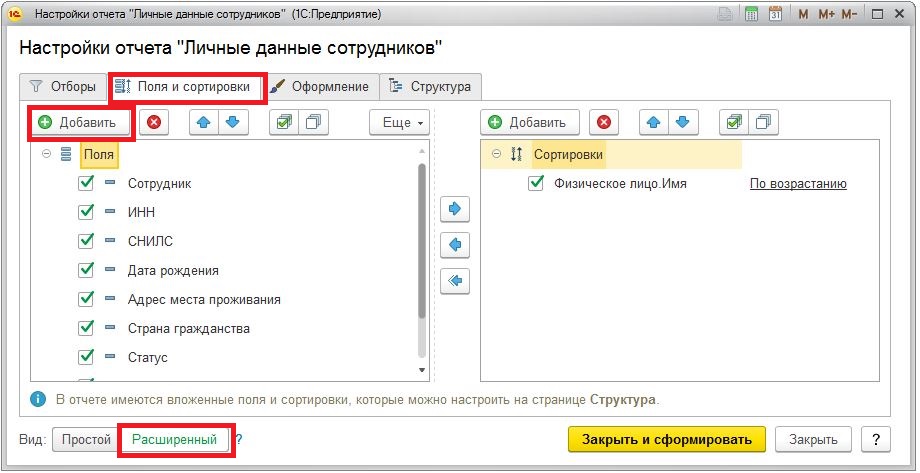Click the Структура link in the info note

[623, 400]
